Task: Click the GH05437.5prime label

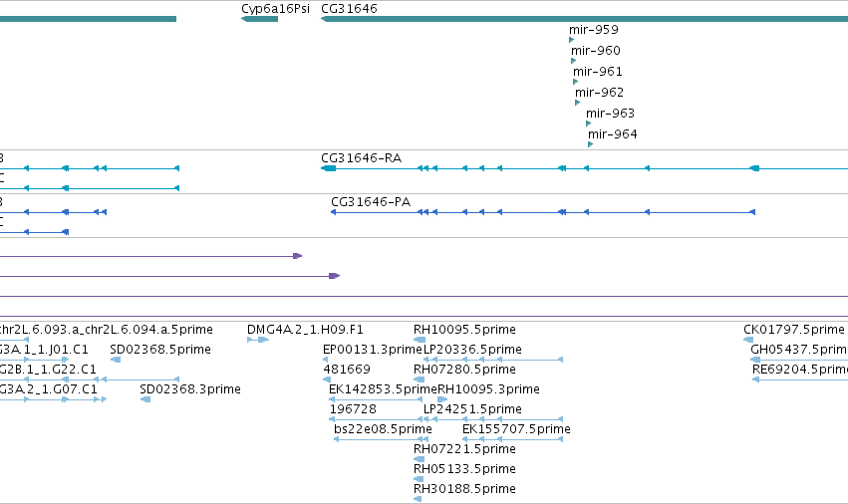Action: [799, 350]
